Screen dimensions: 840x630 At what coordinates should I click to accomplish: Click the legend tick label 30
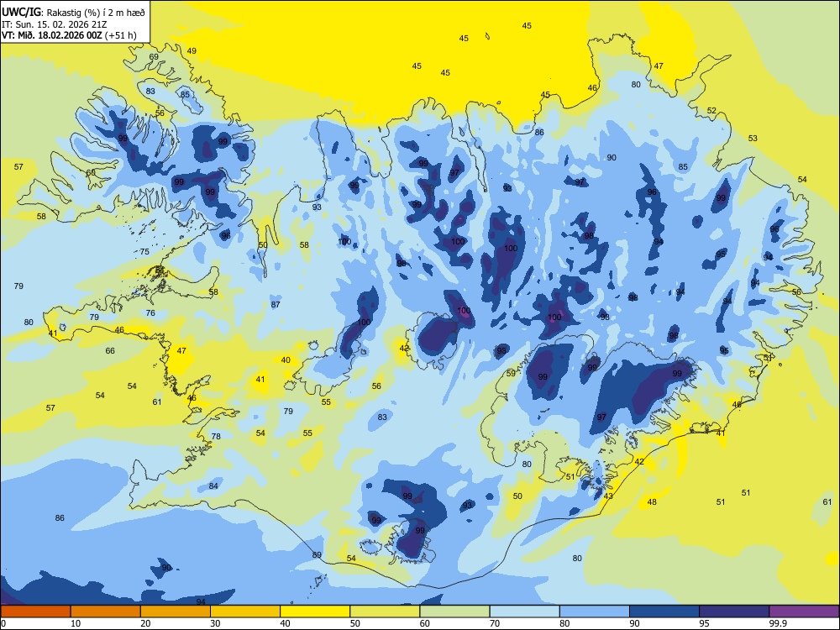click(x=215, y=623)
